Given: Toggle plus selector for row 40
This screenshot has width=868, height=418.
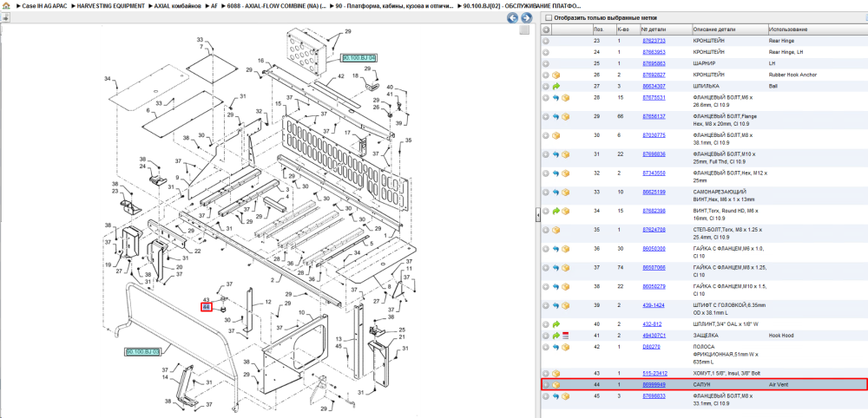Looking at the screenshot, I should tap(546, 324).
